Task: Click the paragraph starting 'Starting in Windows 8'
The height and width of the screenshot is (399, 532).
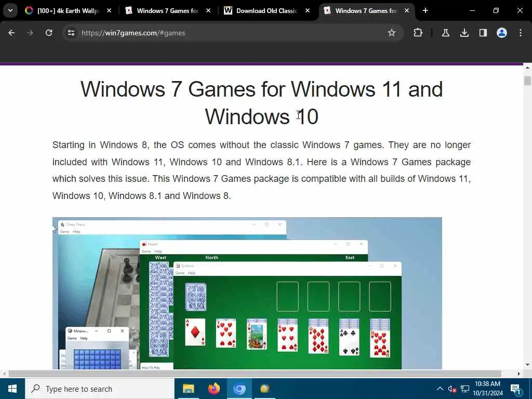Action: pyautogui.click(x=261, y=170)
